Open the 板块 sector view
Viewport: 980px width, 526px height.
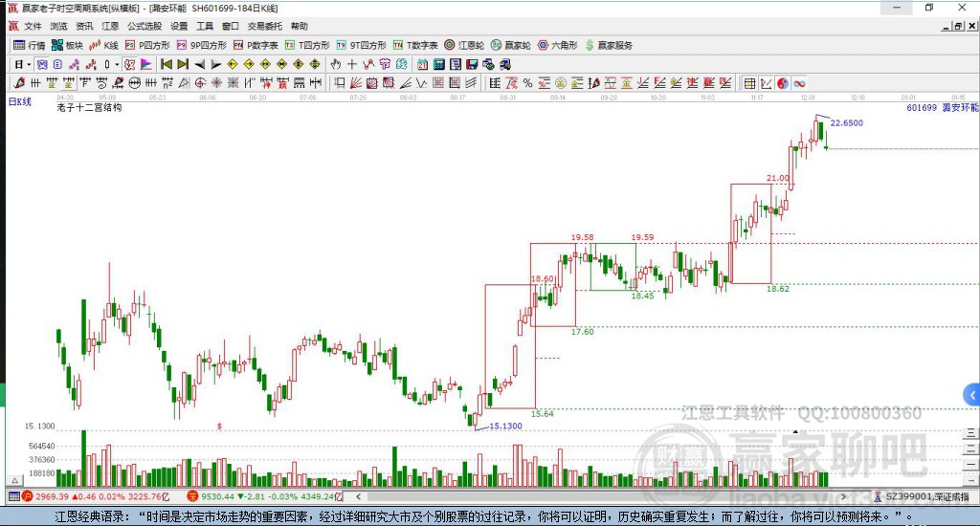click(67, 45)
